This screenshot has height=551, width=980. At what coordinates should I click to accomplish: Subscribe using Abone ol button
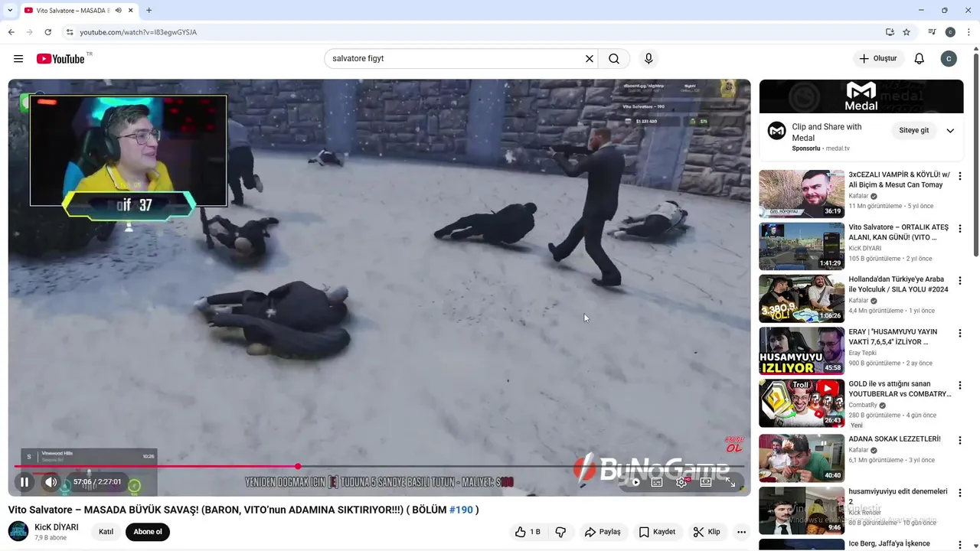pos(148,532)
